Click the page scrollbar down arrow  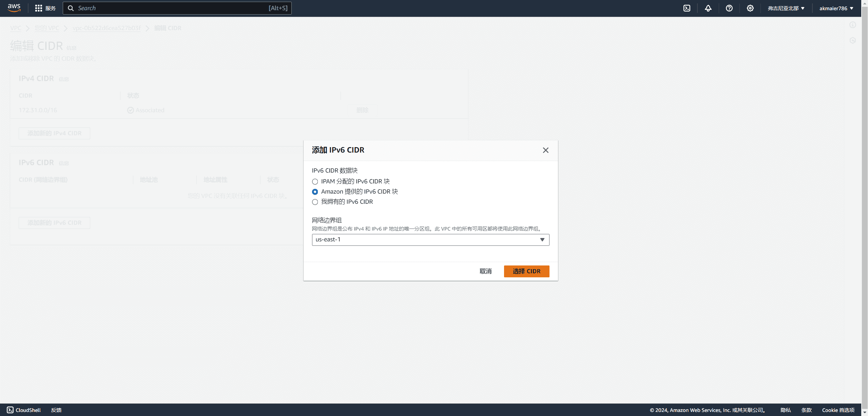865,413
